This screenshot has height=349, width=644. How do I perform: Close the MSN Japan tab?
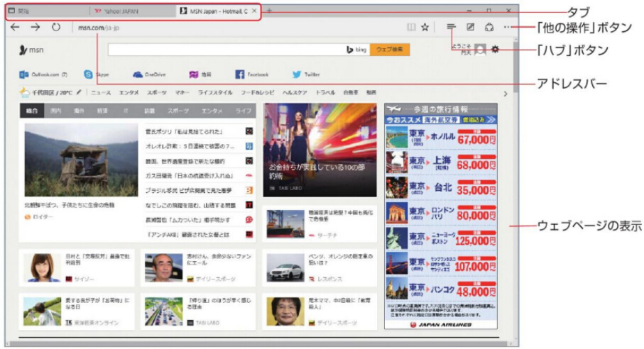(254, 11)
